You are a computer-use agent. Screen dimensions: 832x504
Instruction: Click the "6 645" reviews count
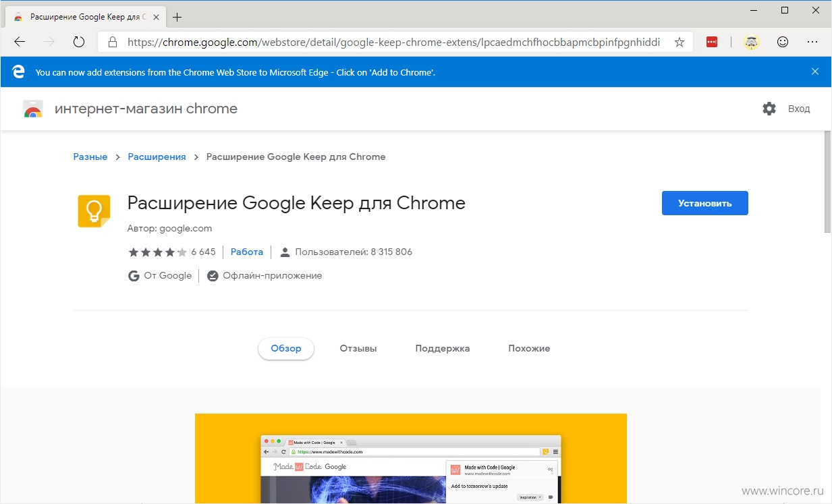pyautogui.click(x=203, y=252)
